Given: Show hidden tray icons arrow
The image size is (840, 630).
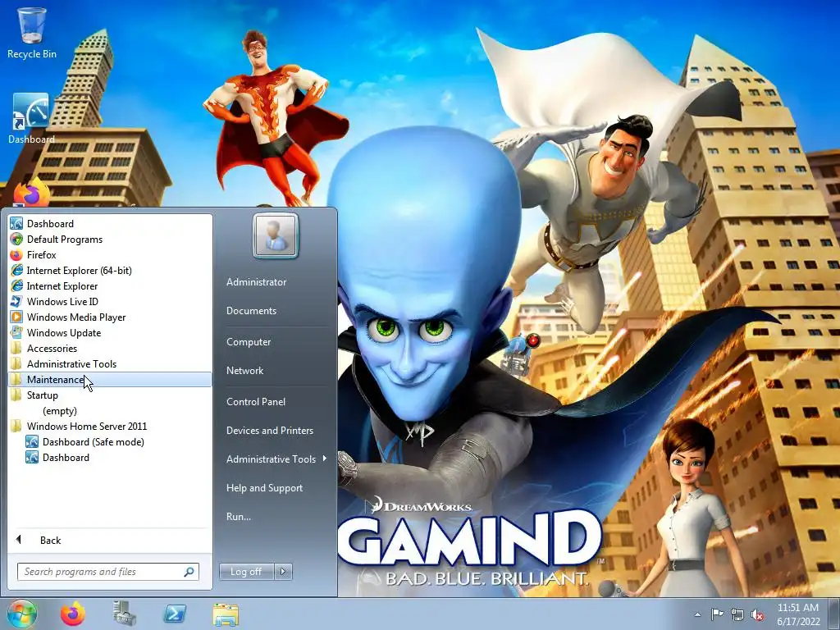Looking at the screenshot, I should 697,614.
